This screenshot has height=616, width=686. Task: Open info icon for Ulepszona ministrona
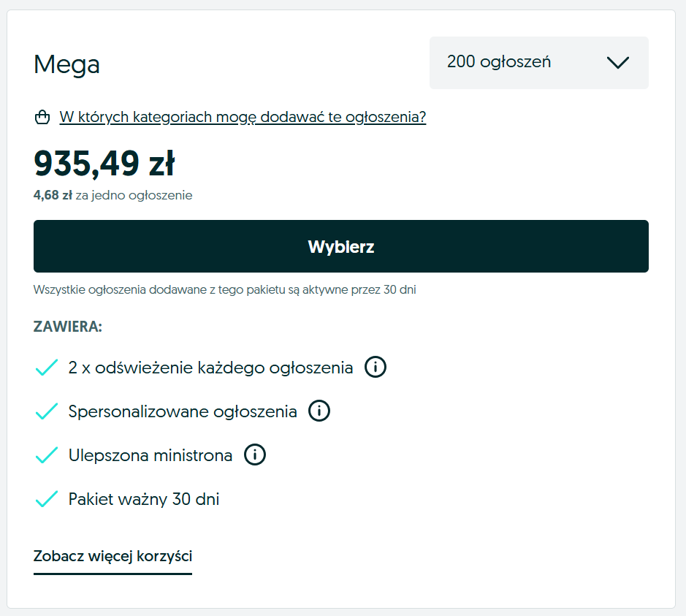(254, 455)
